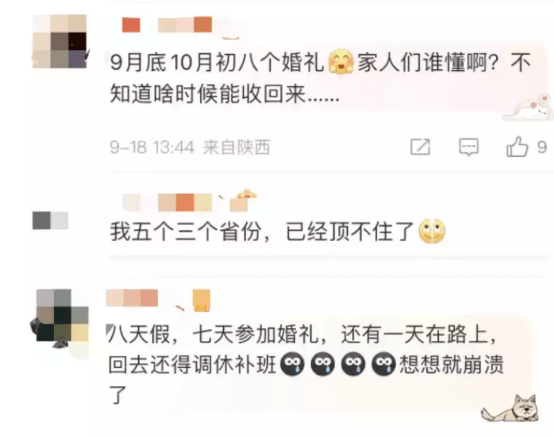The width and height of the screenshot is (554, 437).
Task: Tap the first crying black emoji
Action: [292, 364]
